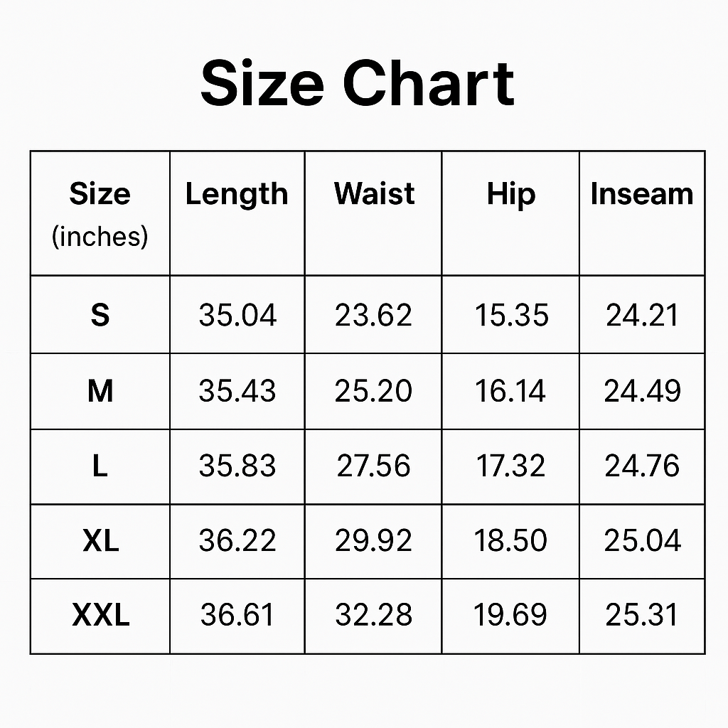Screen dimensions: 728x728
Task: Select the XXL size row label
Action: point(100,616)
